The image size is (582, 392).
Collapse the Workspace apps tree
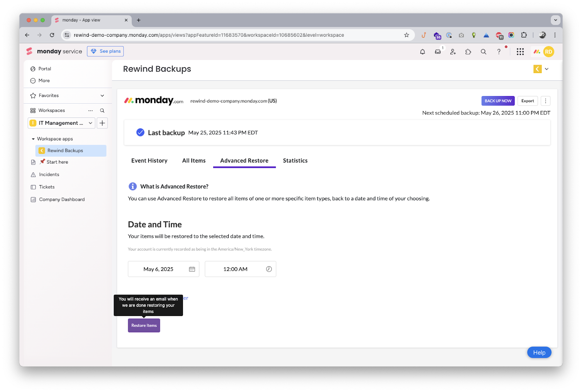coord(33,139)
